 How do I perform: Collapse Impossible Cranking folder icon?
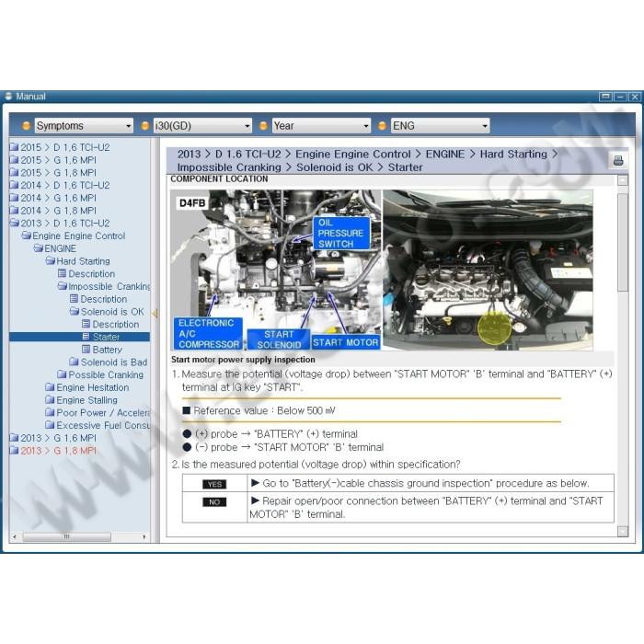click(63, 286)
